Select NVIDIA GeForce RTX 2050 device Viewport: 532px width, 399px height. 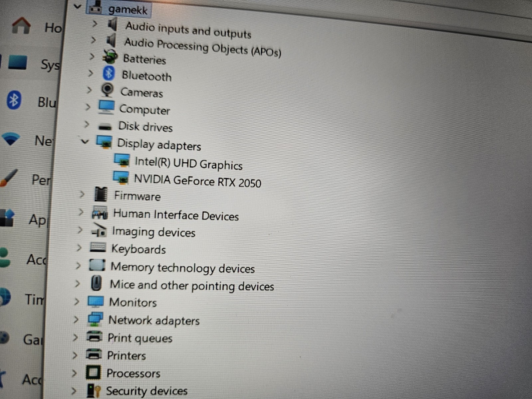pos(198,181)
